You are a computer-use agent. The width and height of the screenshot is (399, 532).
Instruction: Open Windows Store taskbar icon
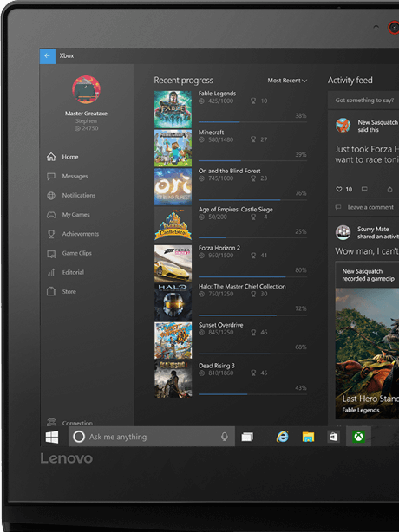click(333, 437)
